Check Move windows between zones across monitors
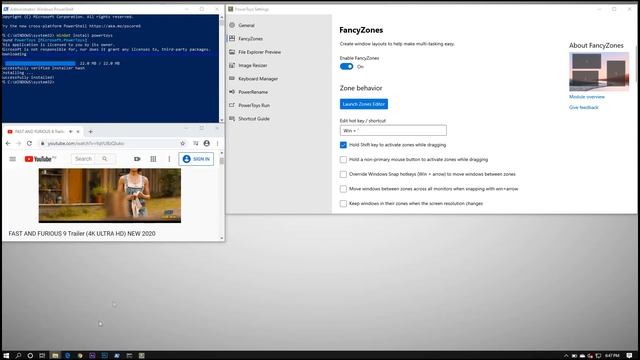640x360 pixels. click(x=343, y=189)
